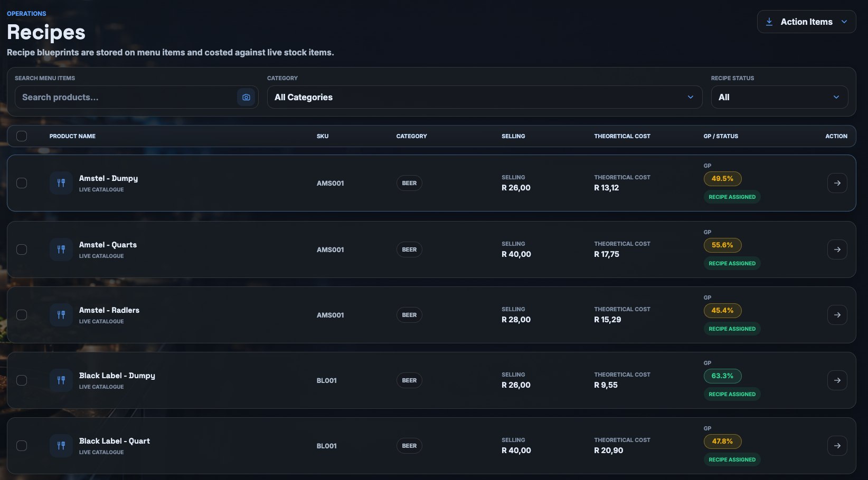The image size is (868, 480).
Task: Click the download icon in Action Items
Action: (x=769, y=22)
